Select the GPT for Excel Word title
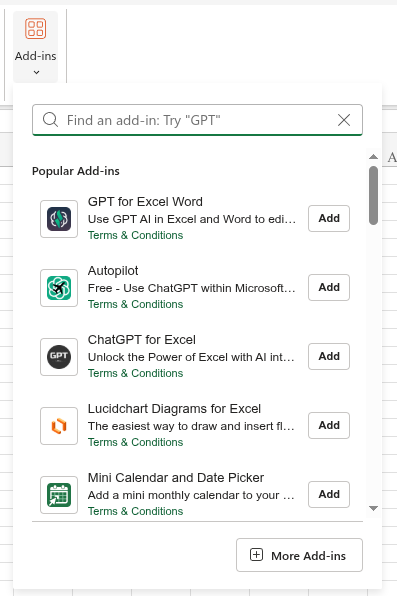 pos(145,201)
